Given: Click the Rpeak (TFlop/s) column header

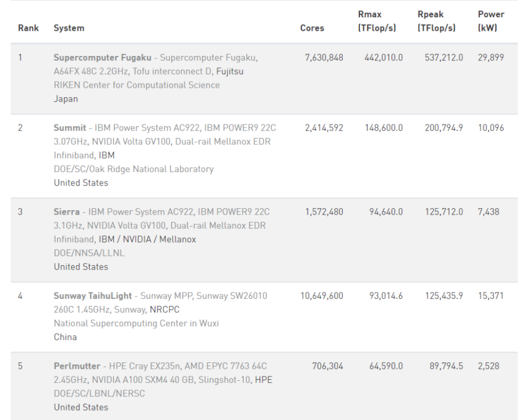Looking at the screenshot, I should coord(437,21).
